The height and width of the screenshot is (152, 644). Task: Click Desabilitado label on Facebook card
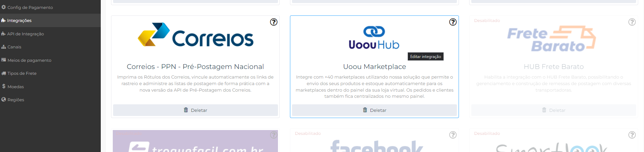click(x=308, y=133)
